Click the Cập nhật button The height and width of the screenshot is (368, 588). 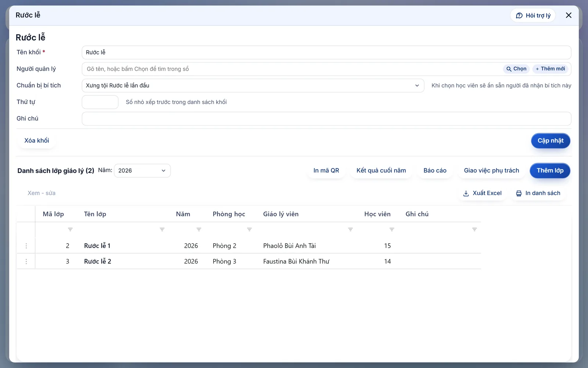click(551, 141)
